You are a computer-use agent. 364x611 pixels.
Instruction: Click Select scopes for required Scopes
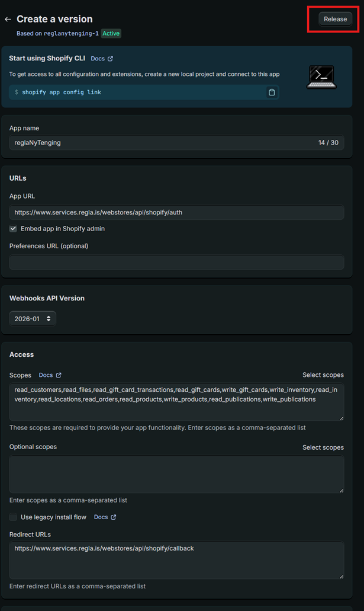[323, 375]
